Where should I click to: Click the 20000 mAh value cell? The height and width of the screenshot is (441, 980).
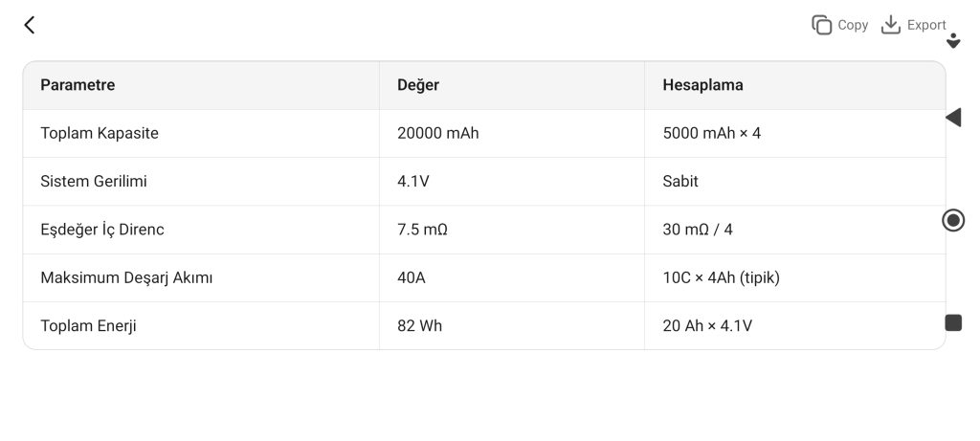pyautogui.click(x=437, y=133)
